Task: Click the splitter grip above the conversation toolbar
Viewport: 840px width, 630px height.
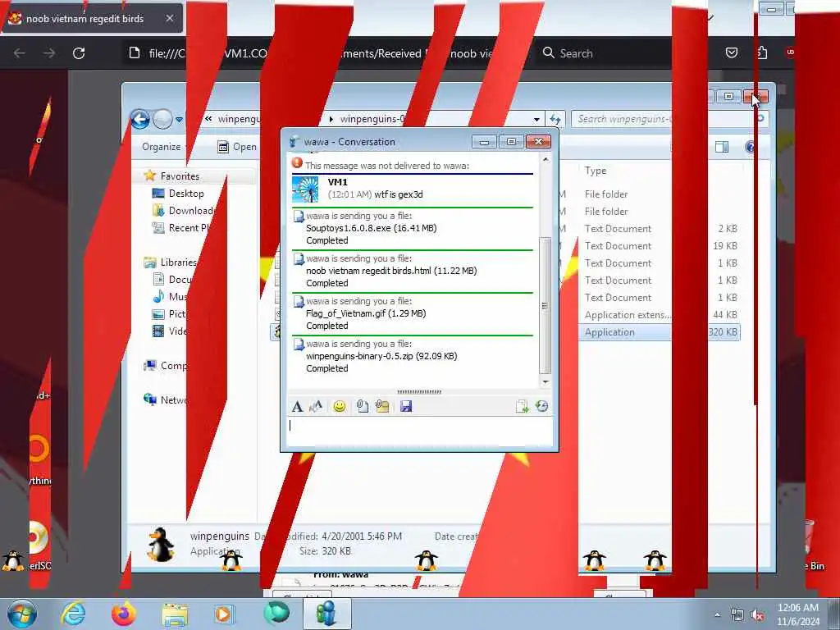Action: point(419,392)
